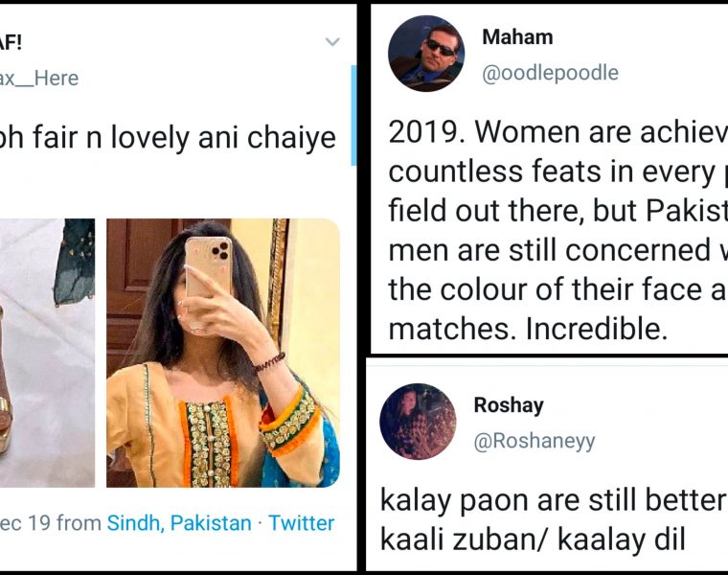Open Roshay's profile picture
This screenshot has height=575, width=728.
pyautogui.click(x=418, y=422)
